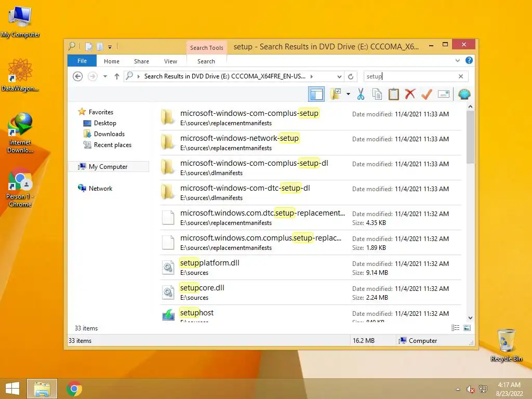Click the vertical scrollbar thumb in results
The width and height of the screenshot is (532, 399).
[470, 137]
